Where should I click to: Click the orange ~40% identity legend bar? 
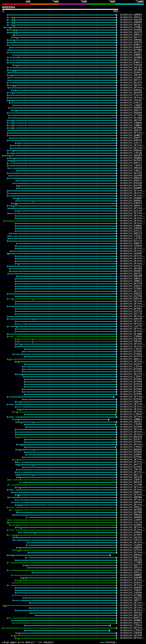click(45, 4)
